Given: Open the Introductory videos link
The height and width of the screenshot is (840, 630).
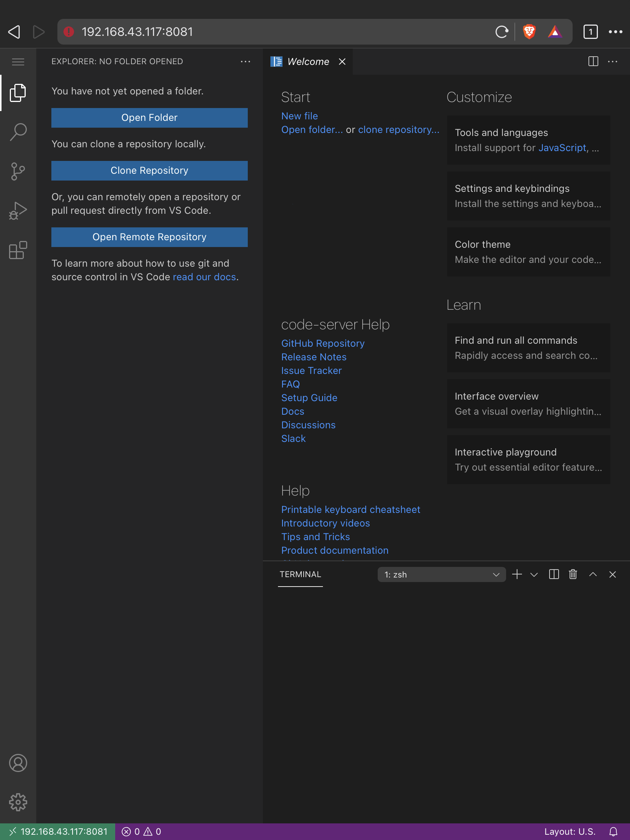Looking at the screenshot, I should click(x=326, y=523).
